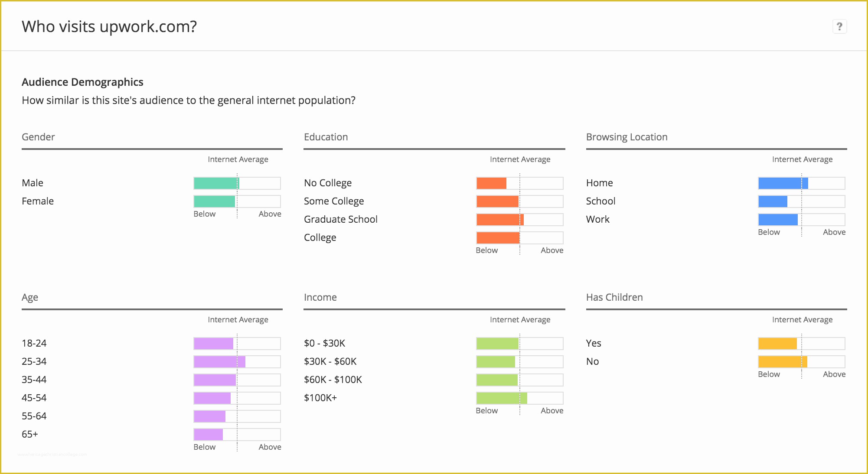Select the 25-34 age bar

pos(237,362)
